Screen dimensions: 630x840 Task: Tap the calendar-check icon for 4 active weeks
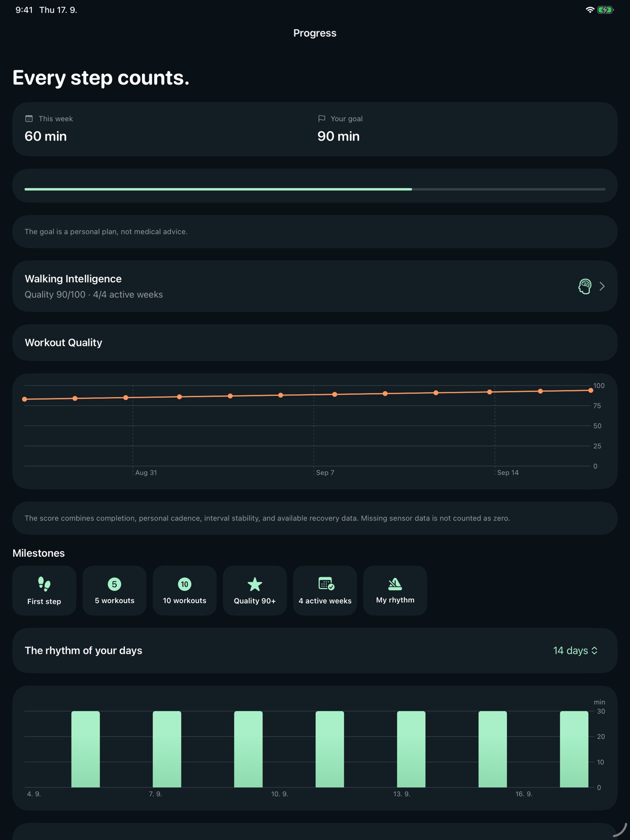click(326, 584)
